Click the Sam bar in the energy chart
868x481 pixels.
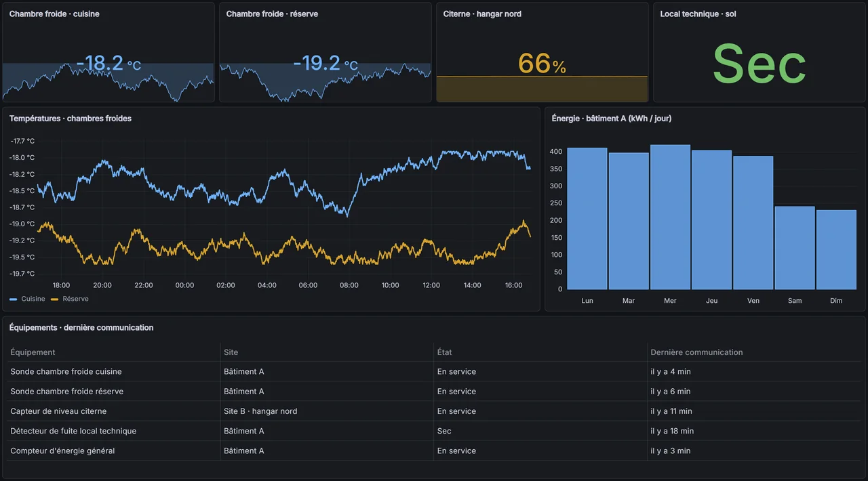[795, 248]
